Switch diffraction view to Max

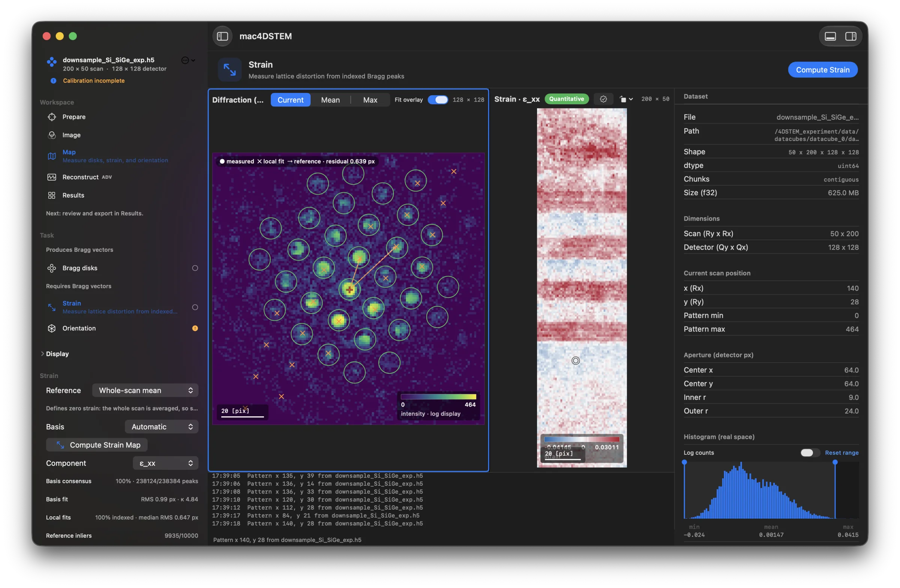pos(370,100)
